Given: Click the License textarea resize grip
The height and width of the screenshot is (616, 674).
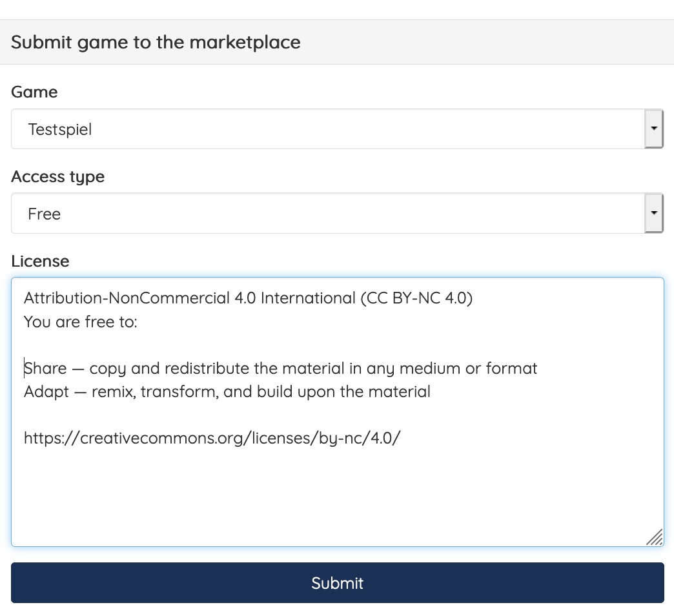Looking at the screenshot, I should (x=655, y=537).
